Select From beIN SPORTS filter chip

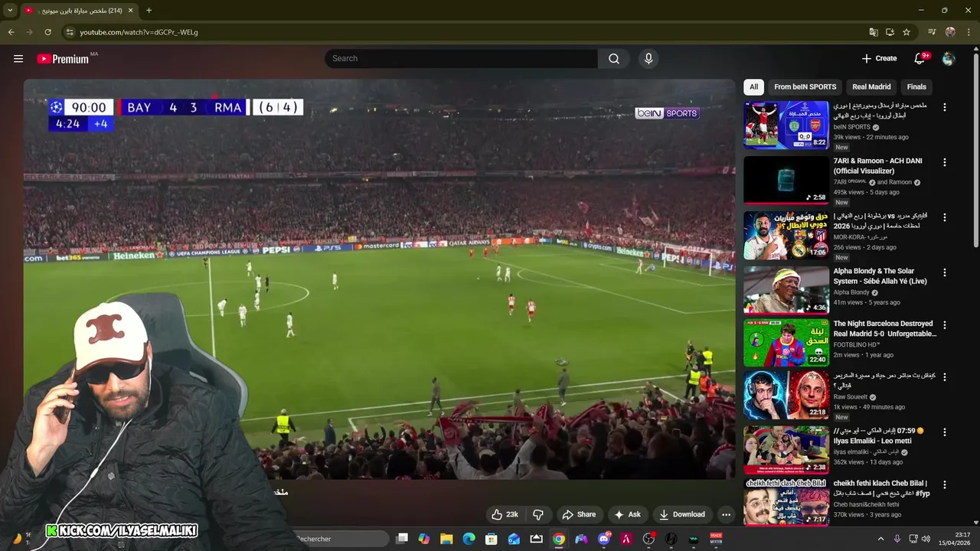[805, 86]
